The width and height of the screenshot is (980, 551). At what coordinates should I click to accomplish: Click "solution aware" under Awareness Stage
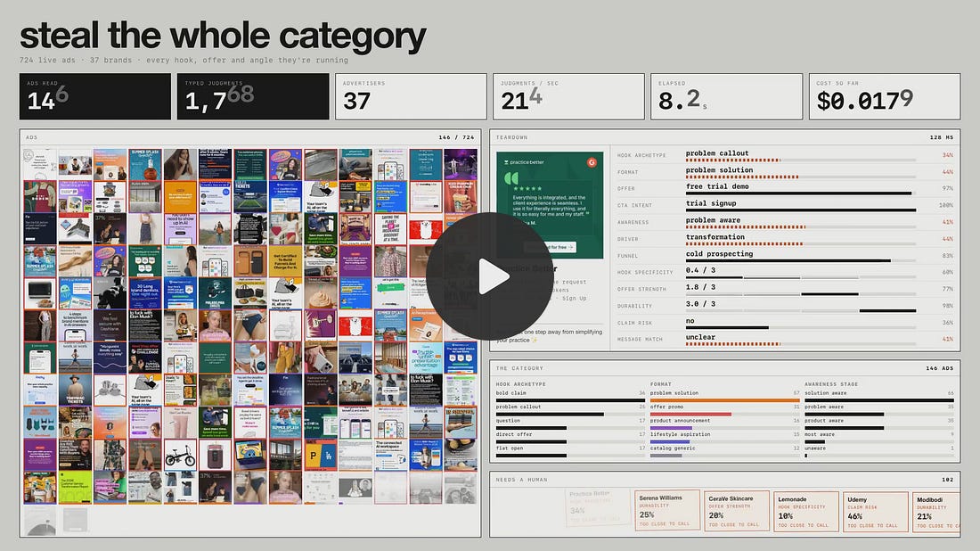tap(825, 393)
